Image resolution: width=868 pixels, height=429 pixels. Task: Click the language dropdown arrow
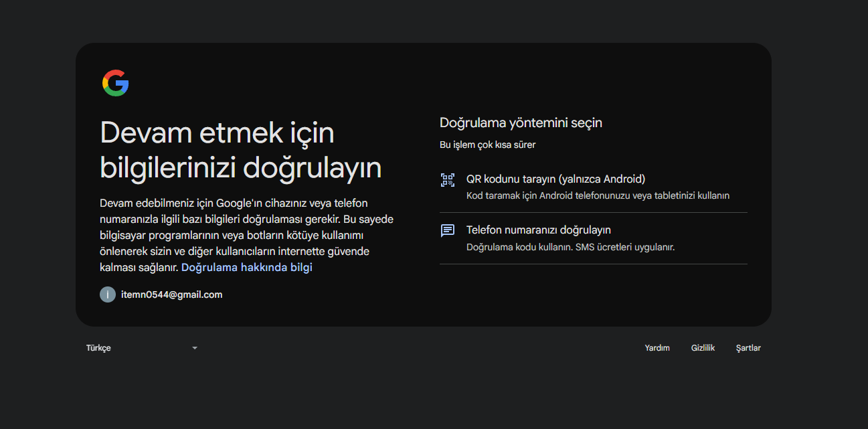[x=195, y=348]
